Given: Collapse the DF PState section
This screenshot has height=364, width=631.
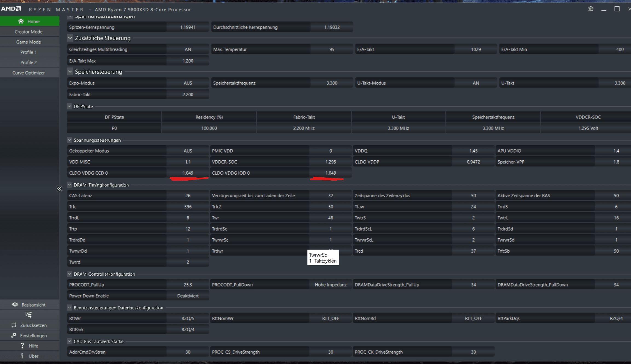Looking at the screenshot, I should click(70, 106).
